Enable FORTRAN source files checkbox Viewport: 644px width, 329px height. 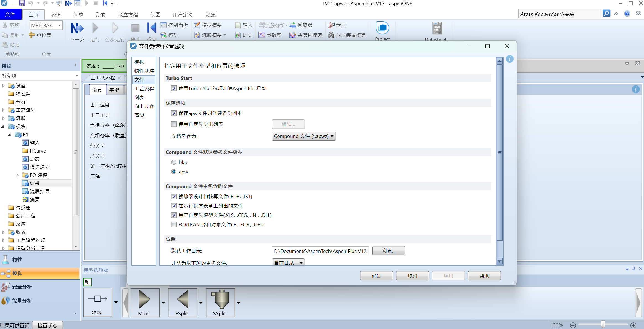tap(174, 225)
